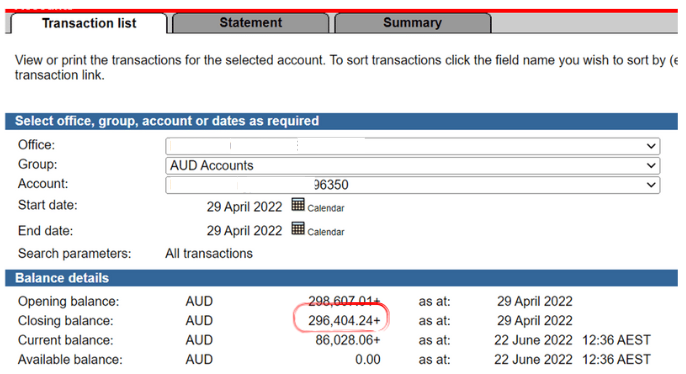Select the End date value 29 April 2022

(244, 231)
